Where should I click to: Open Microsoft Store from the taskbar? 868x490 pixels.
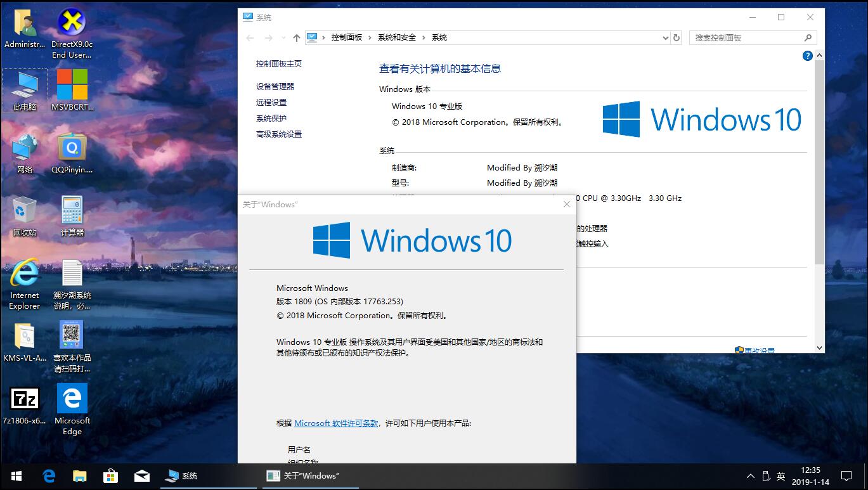(x=111, y=475)
